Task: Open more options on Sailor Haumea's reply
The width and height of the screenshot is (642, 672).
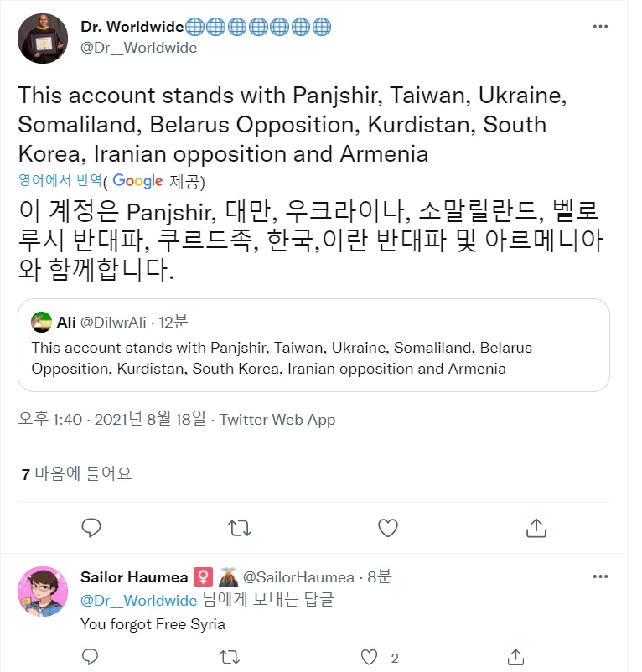Action: (600, 577)
